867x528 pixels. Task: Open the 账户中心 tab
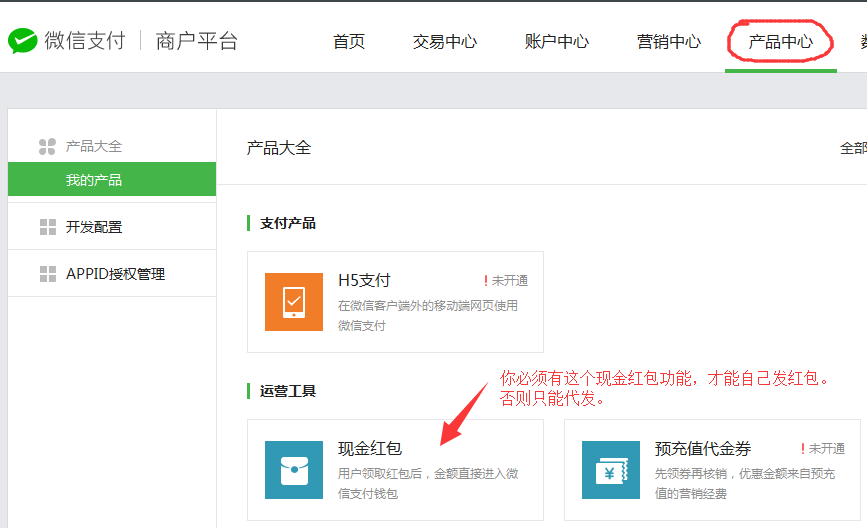click(x=557, y=42)
